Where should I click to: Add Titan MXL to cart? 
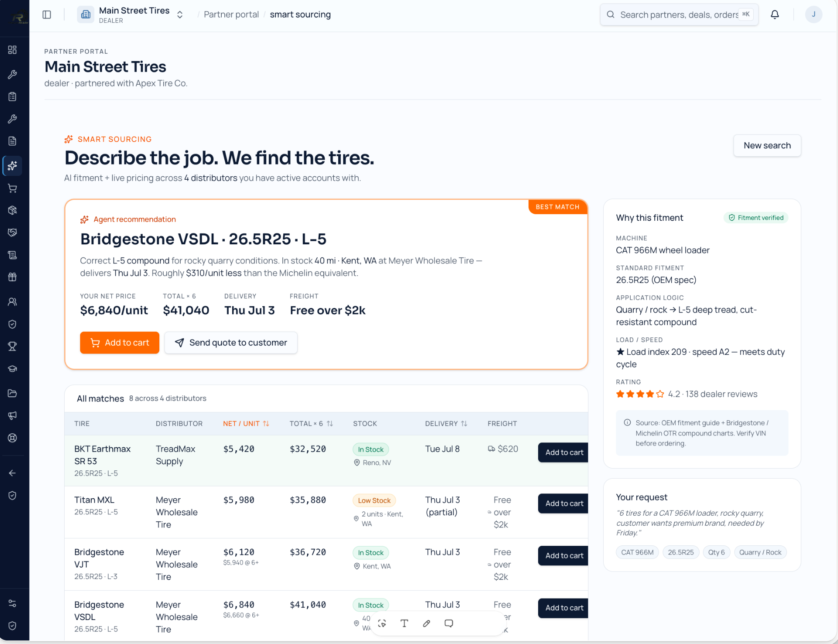(x=563, y=504)
